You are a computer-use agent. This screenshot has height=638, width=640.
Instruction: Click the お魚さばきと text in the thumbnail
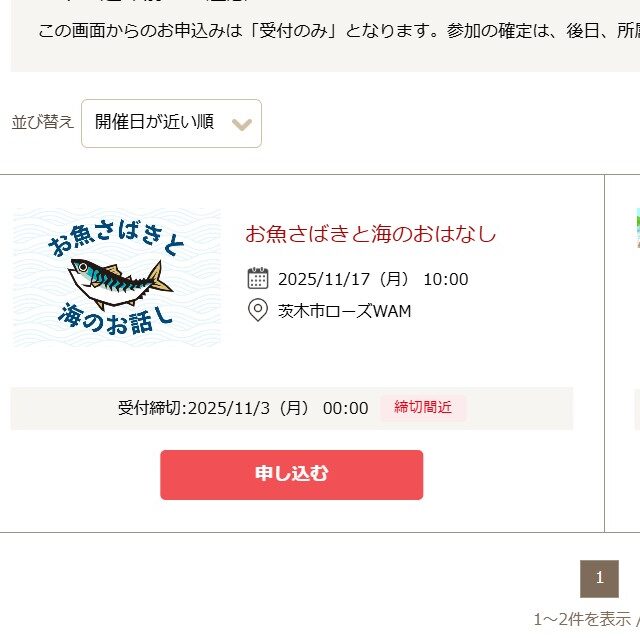(115, 238)
